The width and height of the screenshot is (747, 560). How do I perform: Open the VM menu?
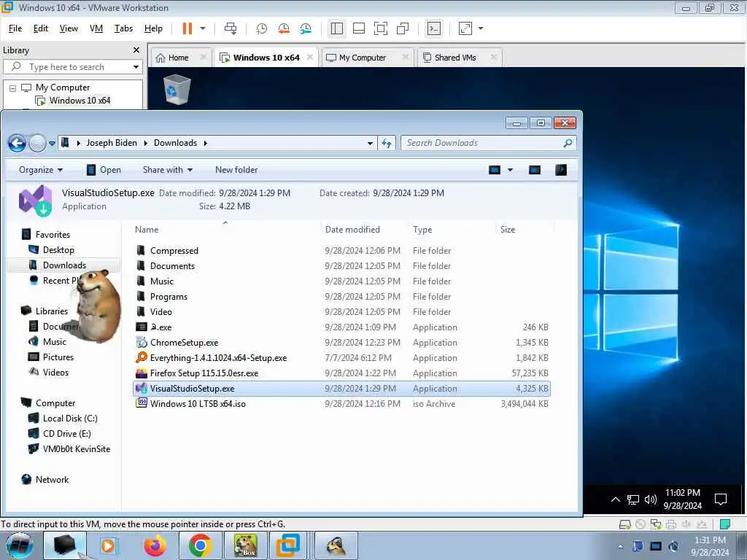click(x=96, y=28)
